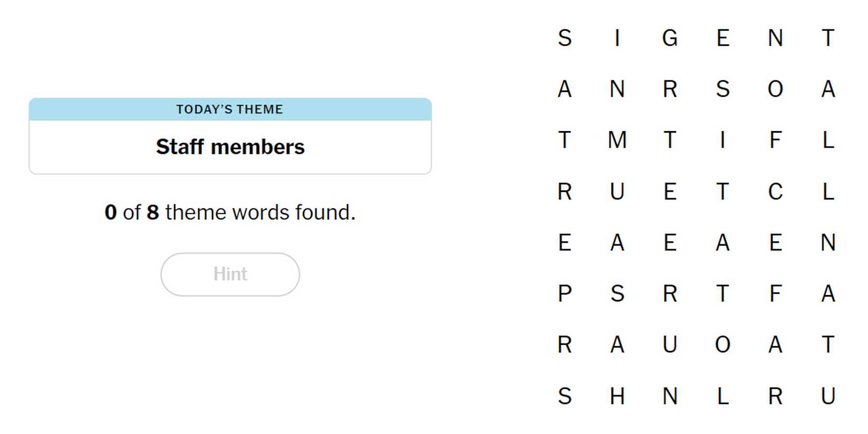Select the F between I and L
The image size is (868, 434).
(775, 140)
